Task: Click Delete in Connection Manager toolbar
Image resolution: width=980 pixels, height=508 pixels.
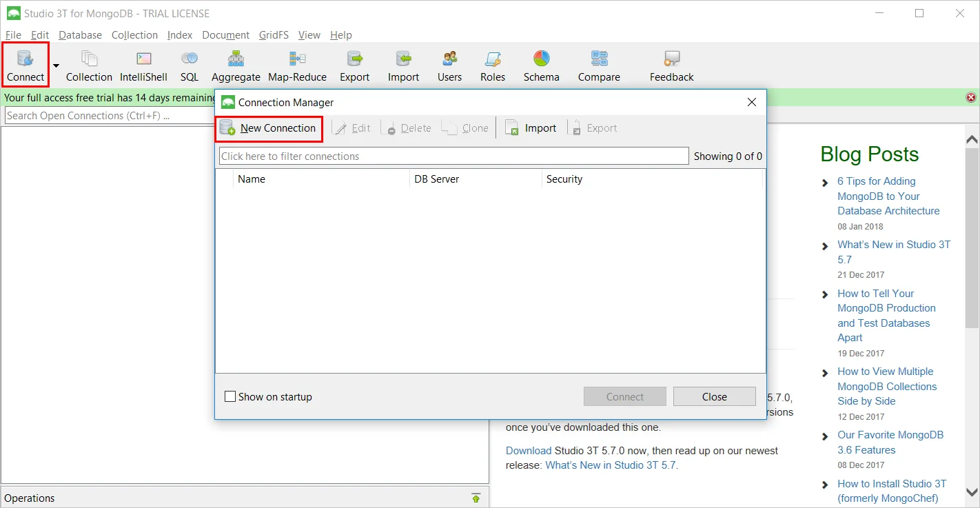Action: (408, 128)
